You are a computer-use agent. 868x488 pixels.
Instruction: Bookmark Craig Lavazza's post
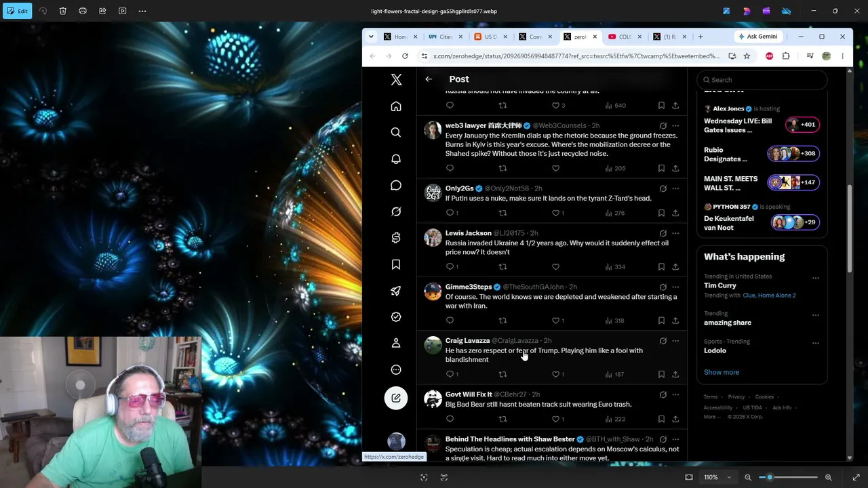(x=661, y=374)
